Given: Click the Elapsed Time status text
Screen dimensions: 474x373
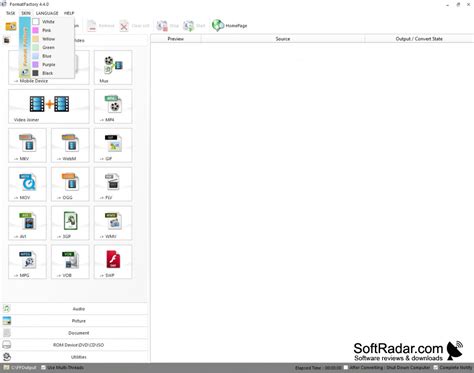Looking at the screenshot, I should (318, 368).
